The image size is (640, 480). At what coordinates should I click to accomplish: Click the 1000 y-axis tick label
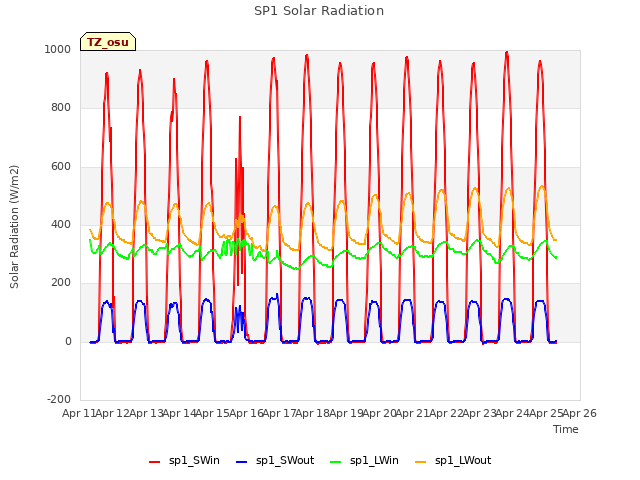point(58,49)
